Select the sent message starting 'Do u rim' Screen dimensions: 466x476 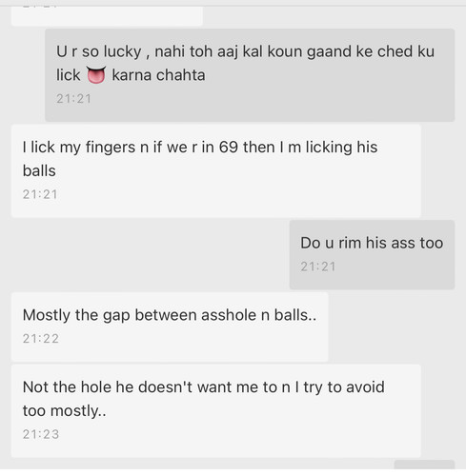(372, 254)
